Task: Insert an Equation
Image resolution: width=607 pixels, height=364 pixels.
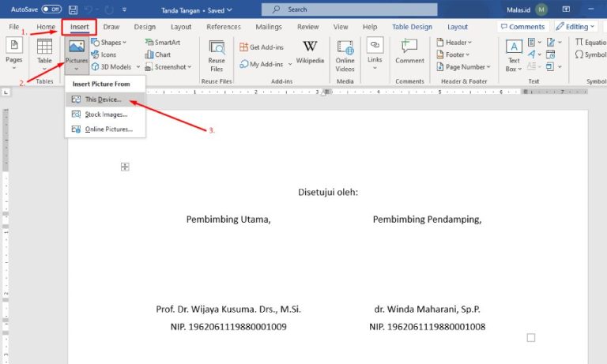Action: (x=590, y=42)
